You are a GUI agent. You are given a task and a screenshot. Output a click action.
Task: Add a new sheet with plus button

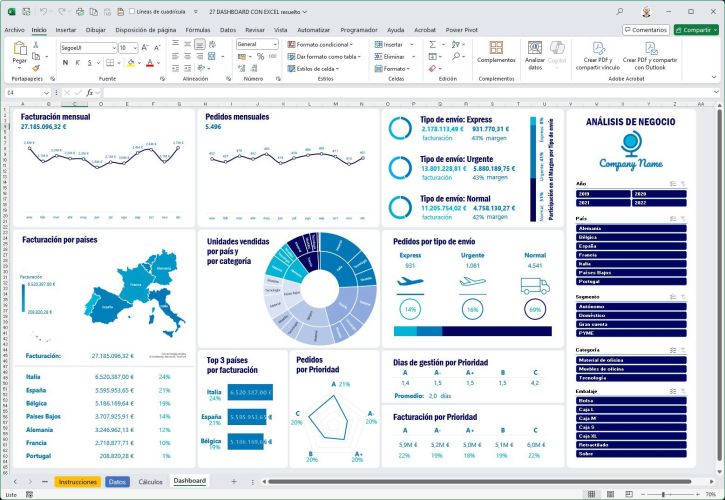233,482
